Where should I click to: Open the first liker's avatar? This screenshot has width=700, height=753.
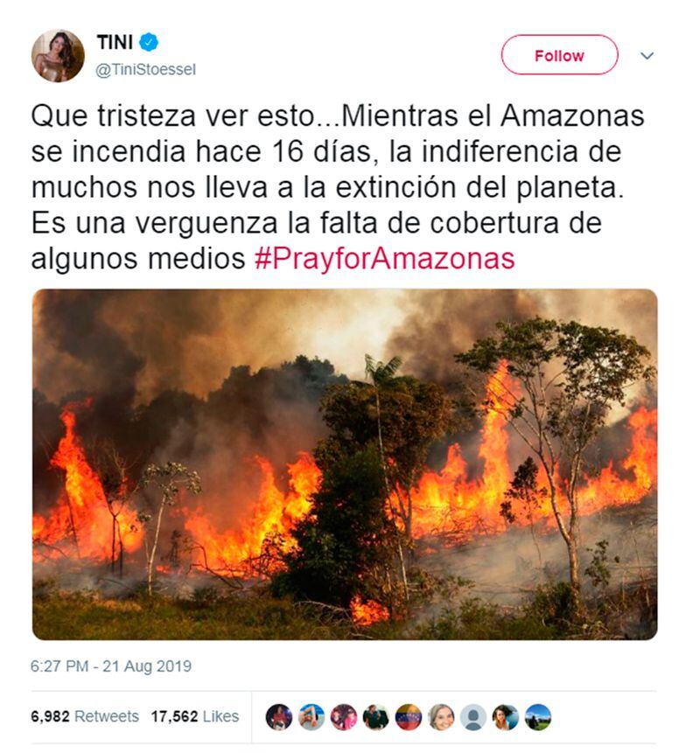pos(278,717)
